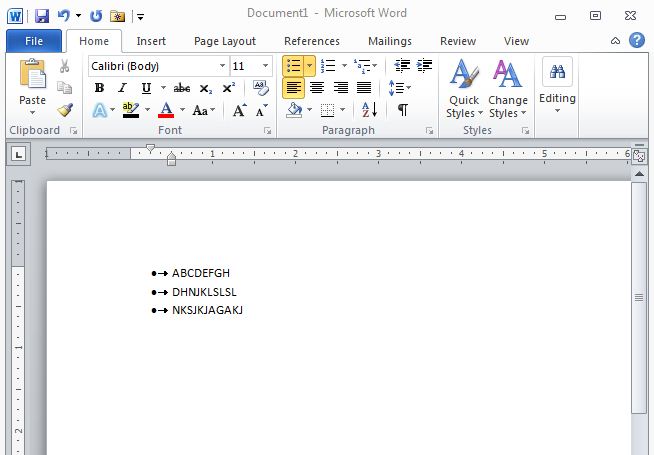Apply strikethrough formatting
Viewport: 654px width, 455px height.
point(182,88)
